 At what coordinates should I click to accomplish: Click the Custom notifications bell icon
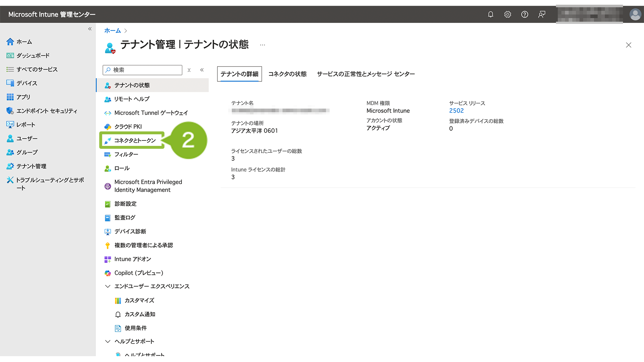coord(118,315)
